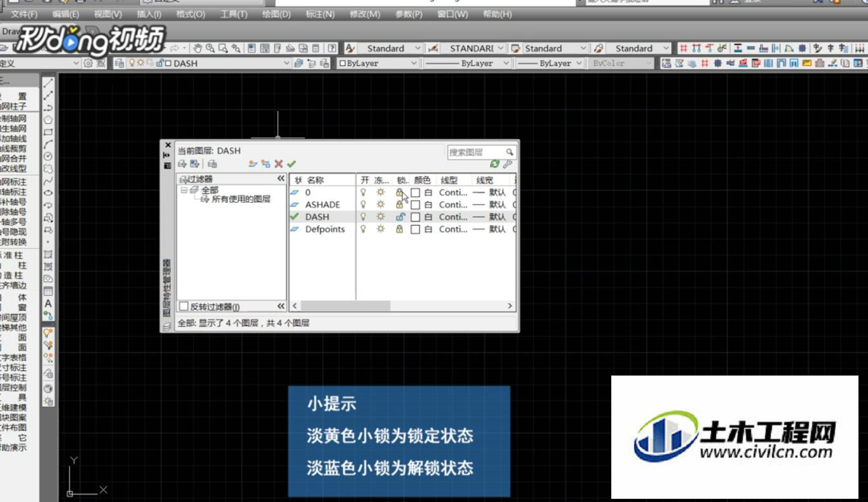
Task: Click the 颜色 column header
Action: 422,180
